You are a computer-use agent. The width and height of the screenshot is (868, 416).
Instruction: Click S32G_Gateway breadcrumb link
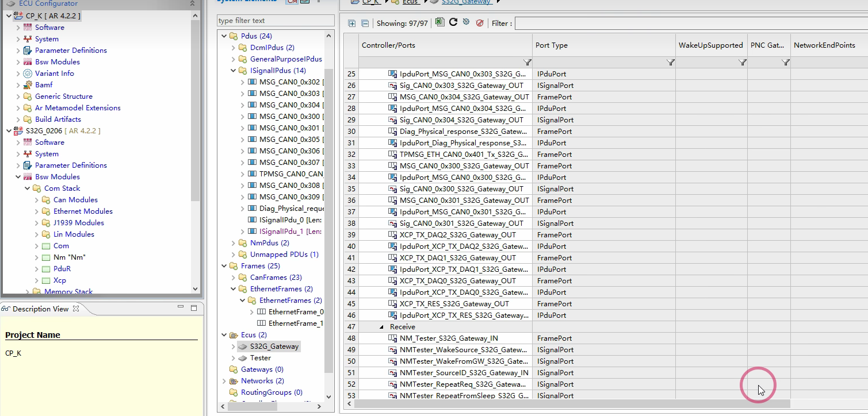(x=466, y=2)
